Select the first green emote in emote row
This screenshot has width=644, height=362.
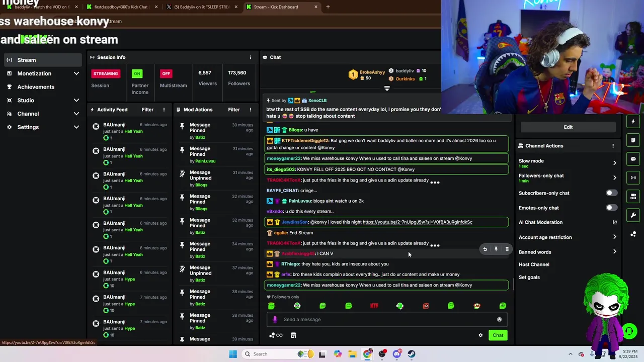click(x=271, y=306)
